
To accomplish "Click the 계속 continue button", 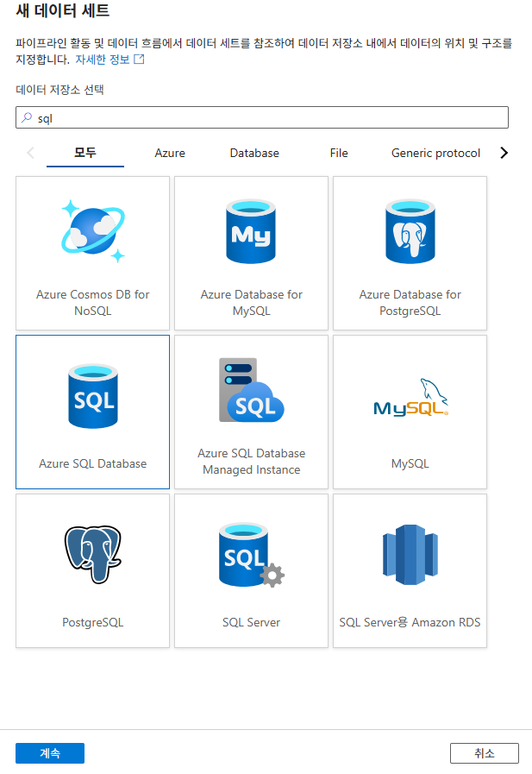I will 50,752.
